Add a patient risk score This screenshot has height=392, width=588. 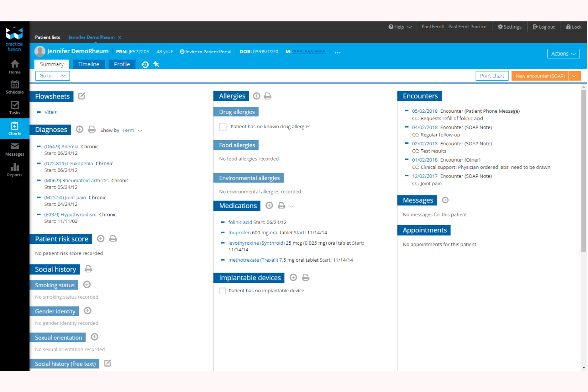coord(101,238)
